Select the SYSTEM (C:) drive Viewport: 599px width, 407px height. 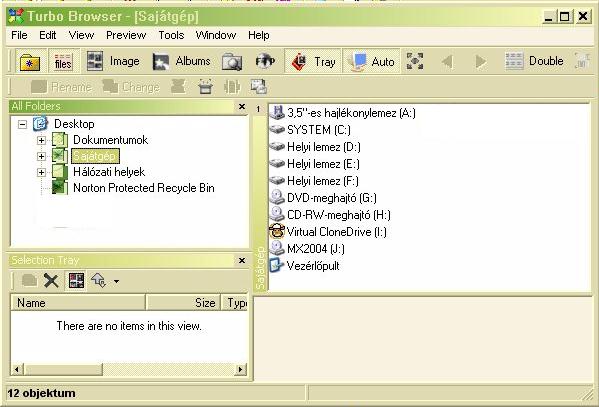tap(310, 130)
